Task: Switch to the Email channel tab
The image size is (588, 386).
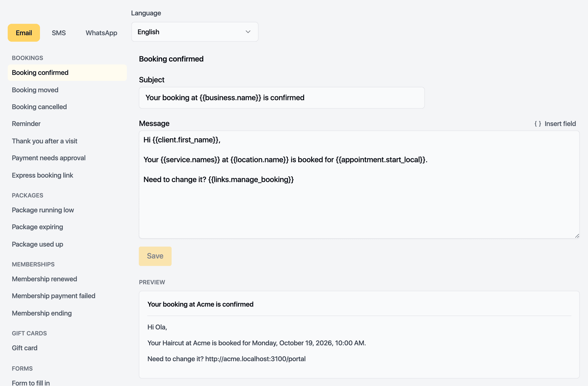Action: click(24, 33)
